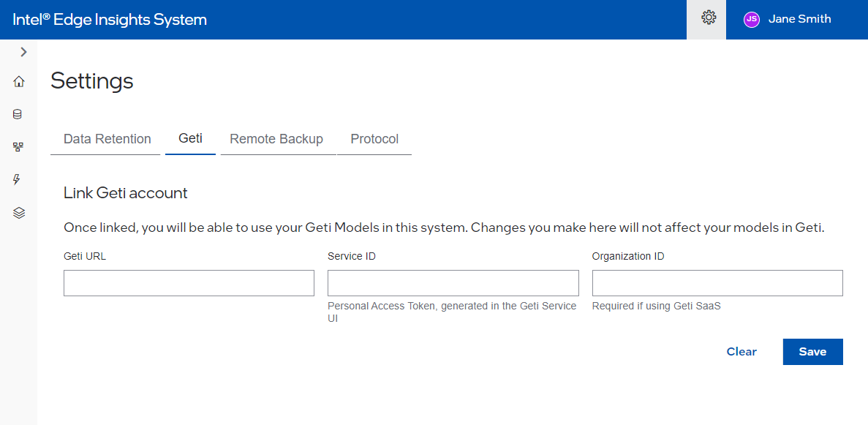The height and width of the screenshot is (425, 868).
Task: Expand the sidebar with the chevron arrow
Action: click(x=23, y=52)
